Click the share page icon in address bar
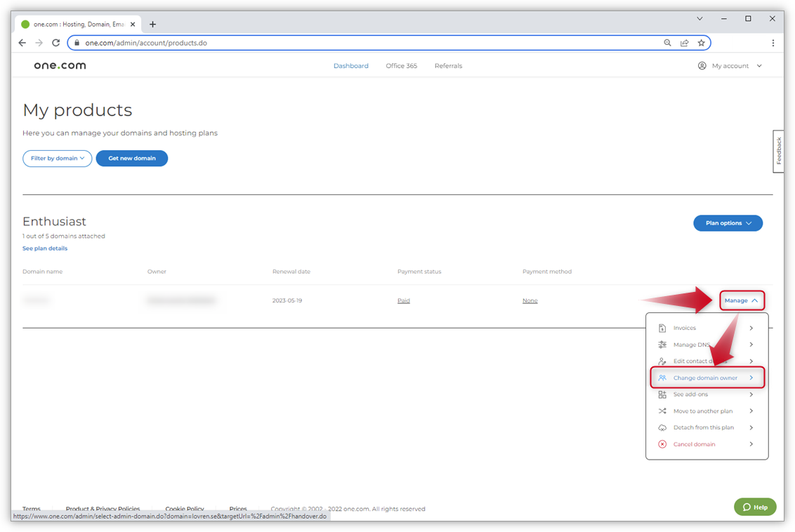 [685, 43]
